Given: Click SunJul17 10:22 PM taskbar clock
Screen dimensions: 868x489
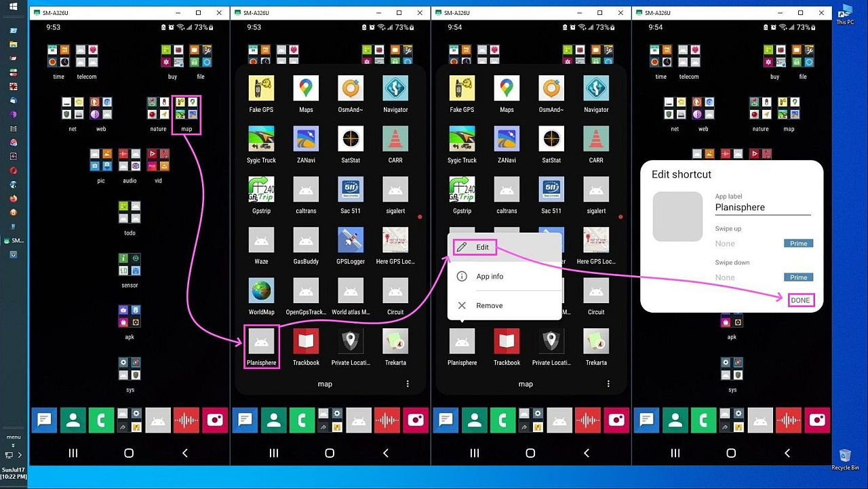Looking at the screenshot, I should coord(14,473).
